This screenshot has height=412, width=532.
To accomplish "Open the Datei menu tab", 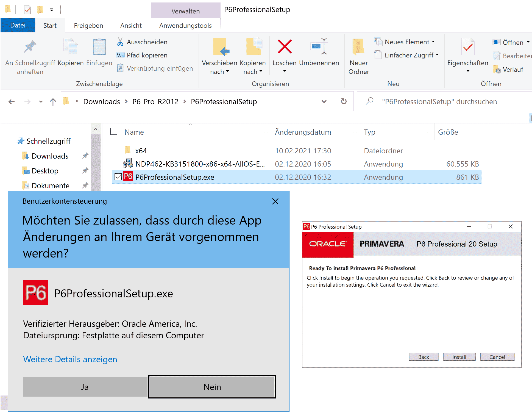I will pyautogui.click(x=18, y=25).
